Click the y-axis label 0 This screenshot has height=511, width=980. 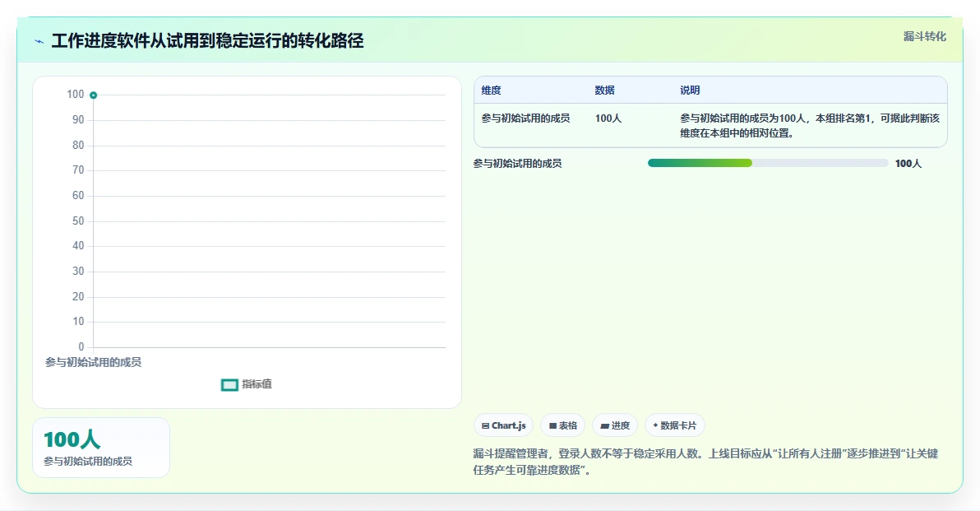click(81, 347)
